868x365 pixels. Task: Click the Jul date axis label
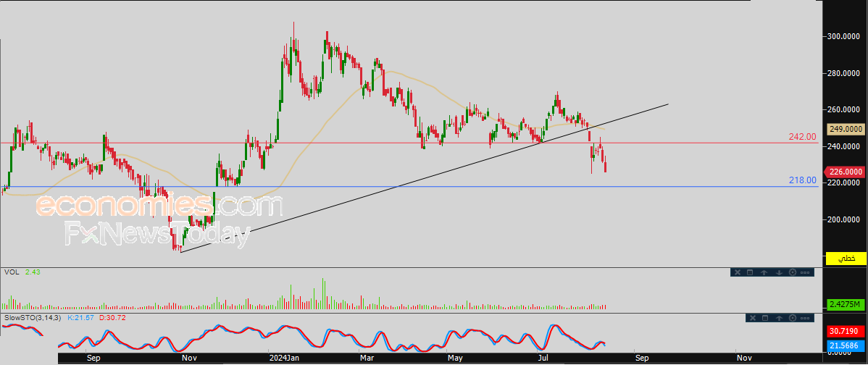coord(543,358)
